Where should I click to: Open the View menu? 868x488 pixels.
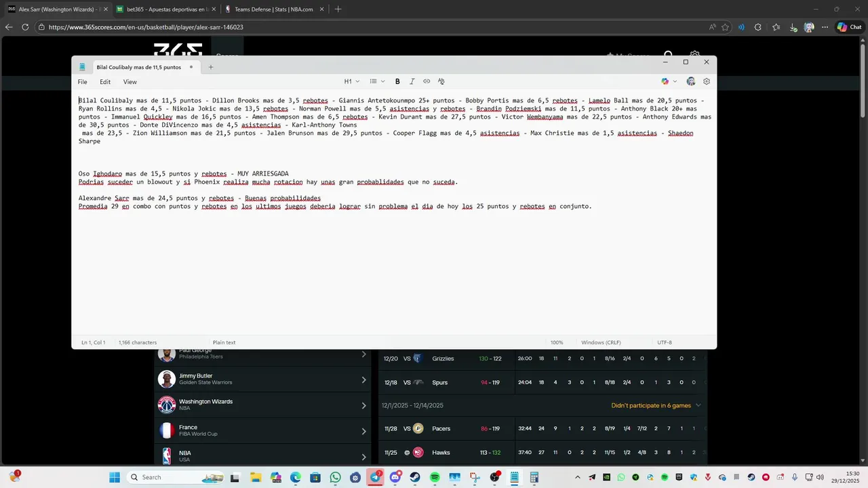click(130, 82)
